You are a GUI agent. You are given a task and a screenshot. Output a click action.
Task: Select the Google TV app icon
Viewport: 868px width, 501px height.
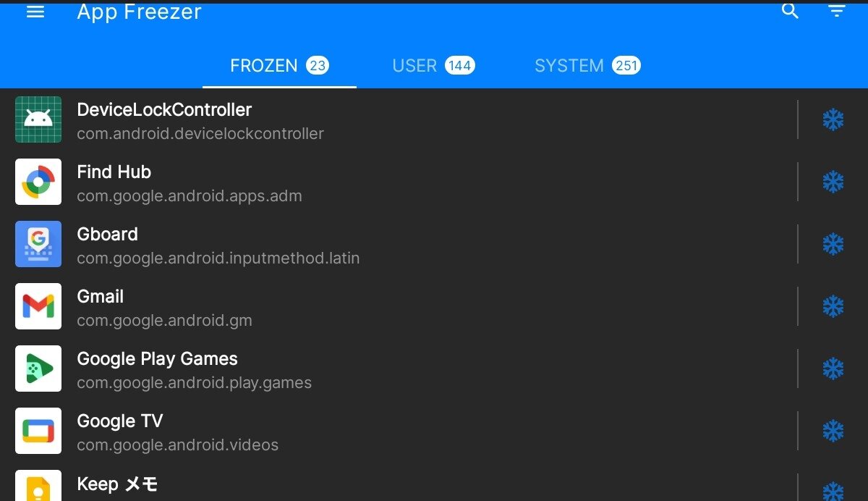click(x=38, y=431)
